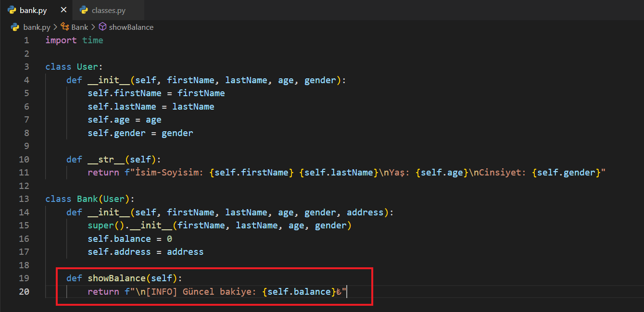644x312 pixels.
Task: Open the bank.py breadcrumb file picker
Action: click(37, 27)
